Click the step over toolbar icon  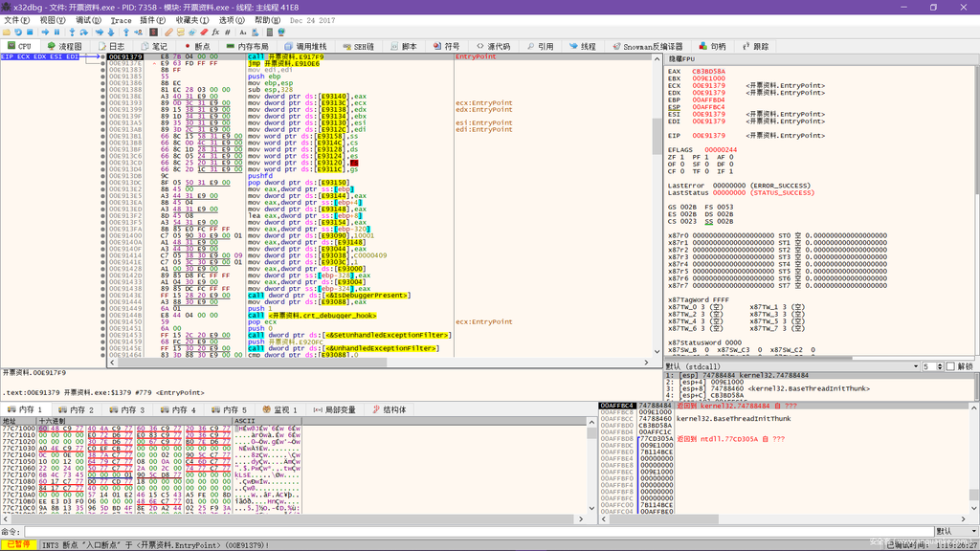coord(84,32)
